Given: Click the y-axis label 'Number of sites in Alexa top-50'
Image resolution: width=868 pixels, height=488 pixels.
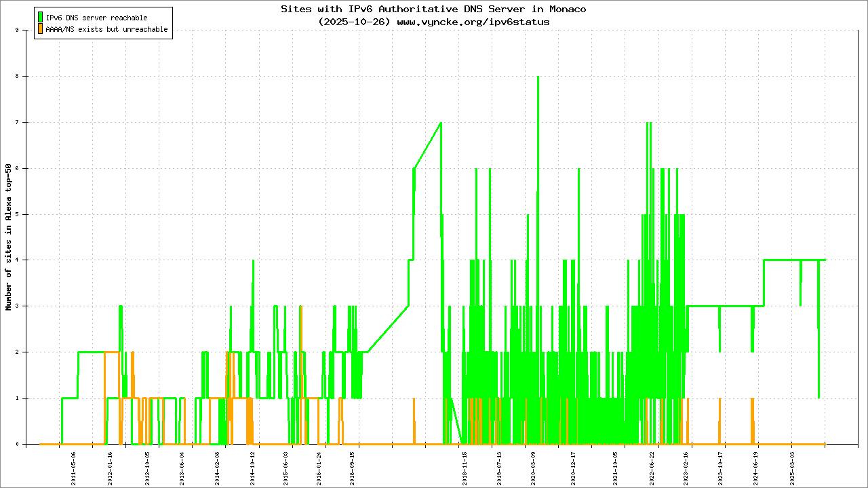Looking at the screenshot, I should point(8,237).
